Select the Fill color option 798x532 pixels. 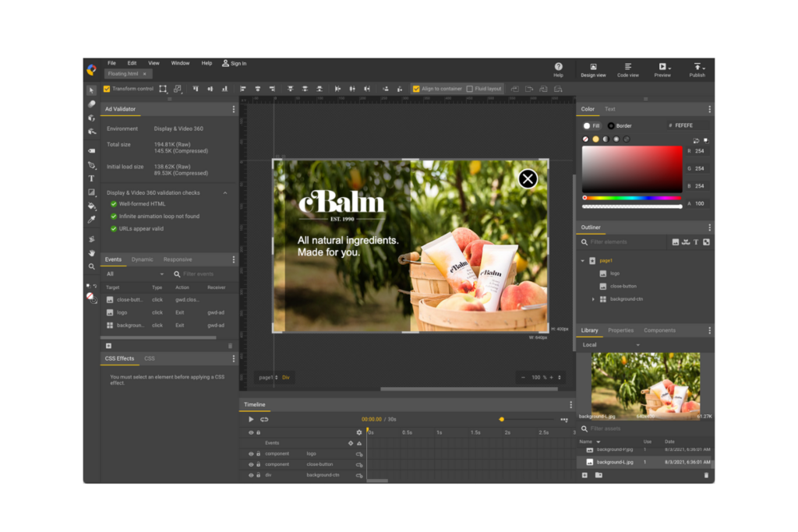[592, 125]
